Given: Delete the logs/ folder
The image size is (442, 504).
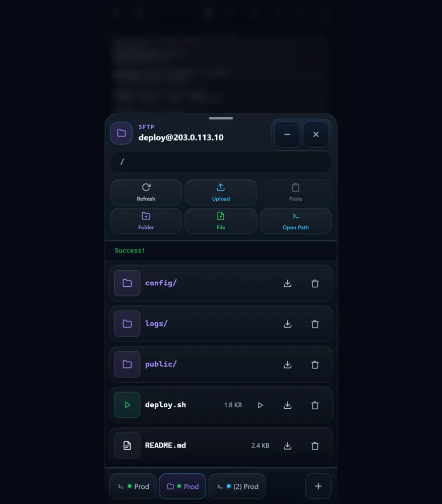Looking at the screenshot, I should [315, 324].
